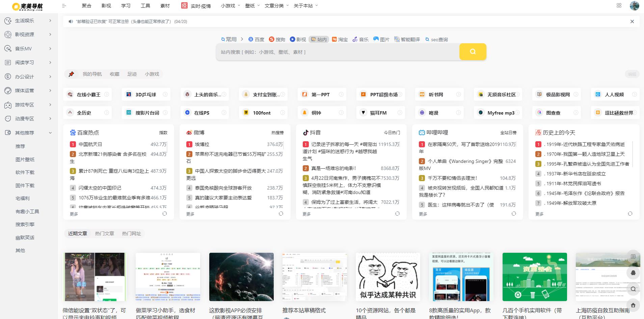Open 聚合 in top navigation

86,6
